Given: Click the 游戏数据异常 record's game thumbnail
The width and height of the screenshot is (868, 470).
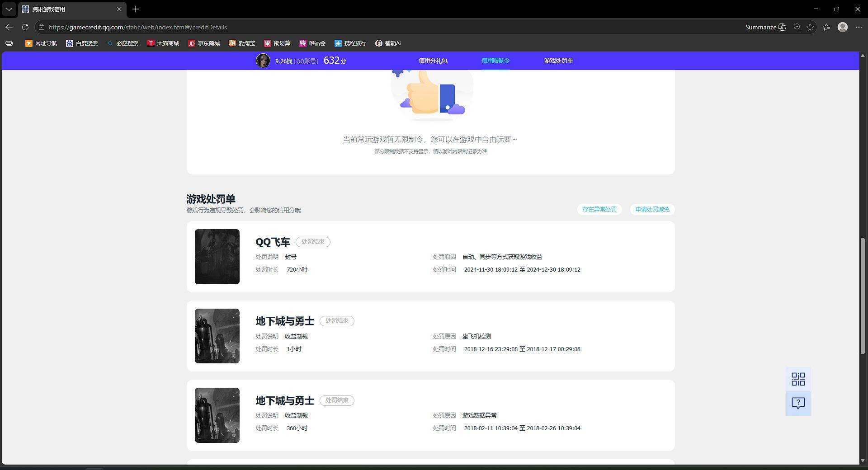Looking at the screenshot, I should [217, 415].
